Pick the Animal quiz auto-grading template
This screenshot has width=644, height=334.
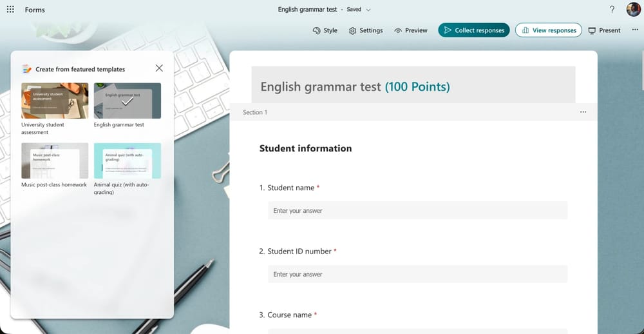128,161
